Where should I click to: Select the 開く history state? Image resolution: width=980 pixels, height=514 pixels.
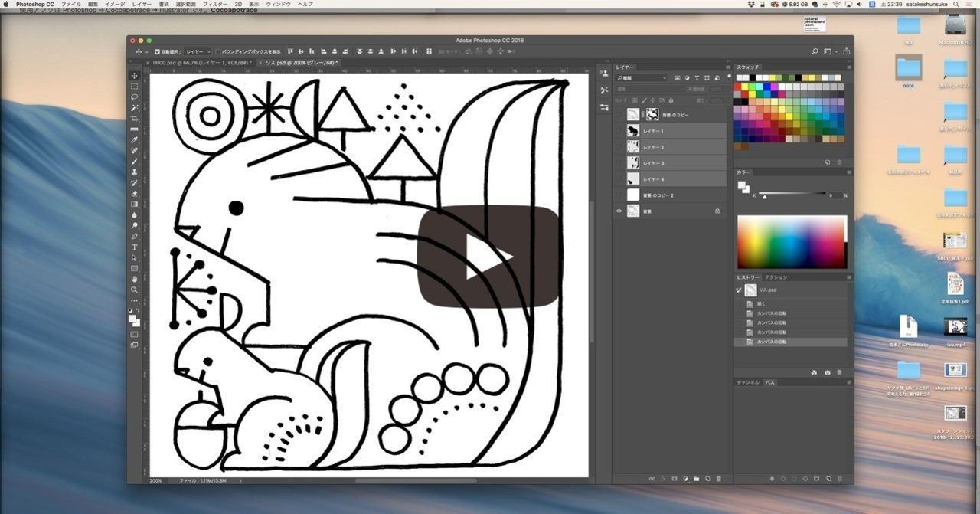click(x=792, y=304)
